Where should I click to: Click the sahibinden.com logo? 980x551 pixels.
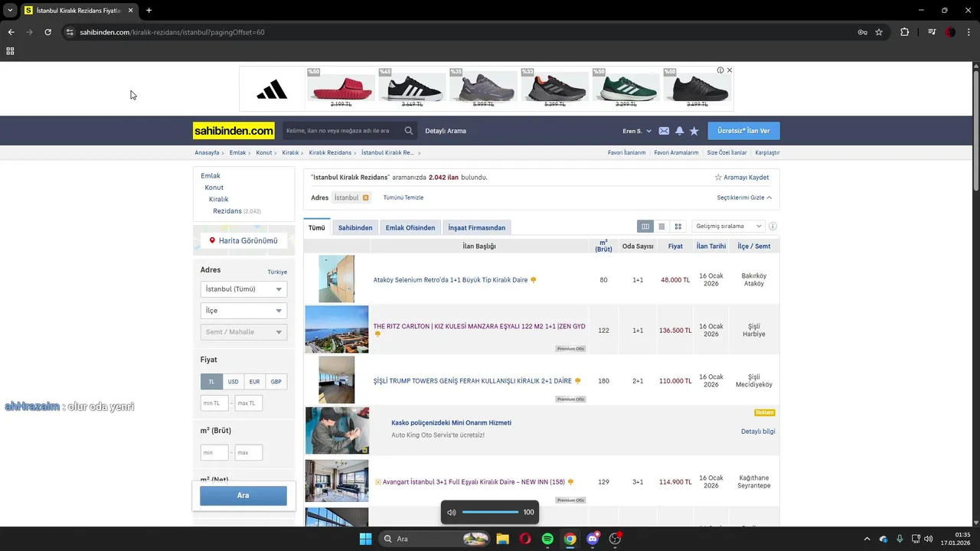coord(234,131)
